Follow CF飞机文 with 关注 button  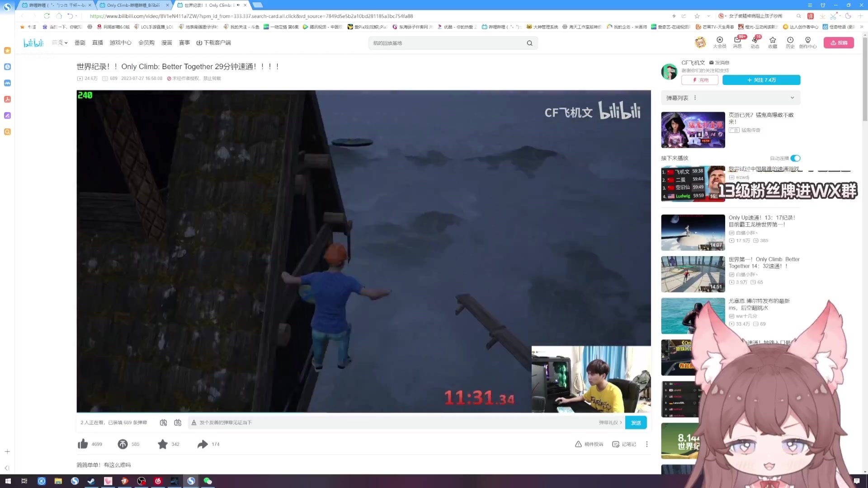pyautogui.click(x=761, y=80)
